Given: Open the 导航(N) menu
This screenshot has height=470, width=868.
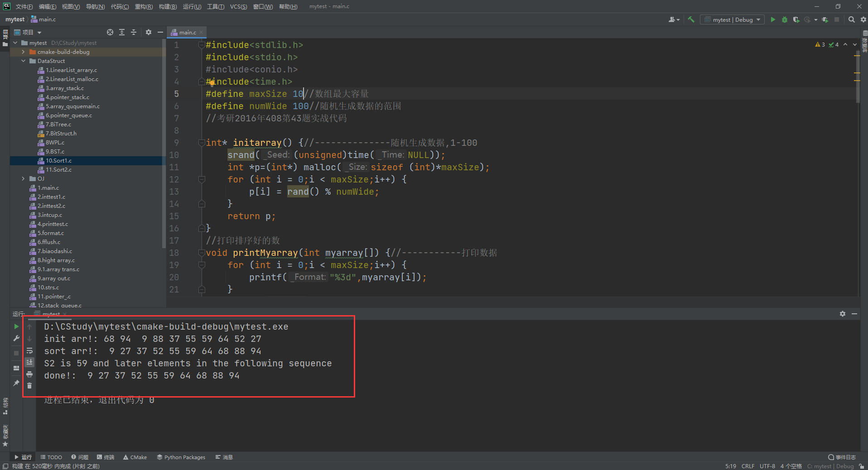Looking at the screenshot, I should (95, 6).
